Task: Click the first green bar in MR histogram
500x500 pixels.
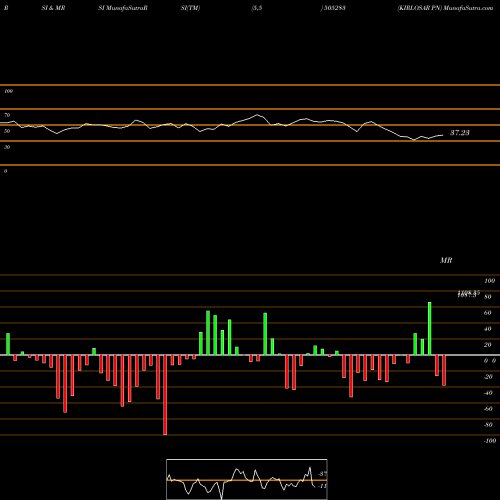Action: pyautogui.click(x=8, y=344)
